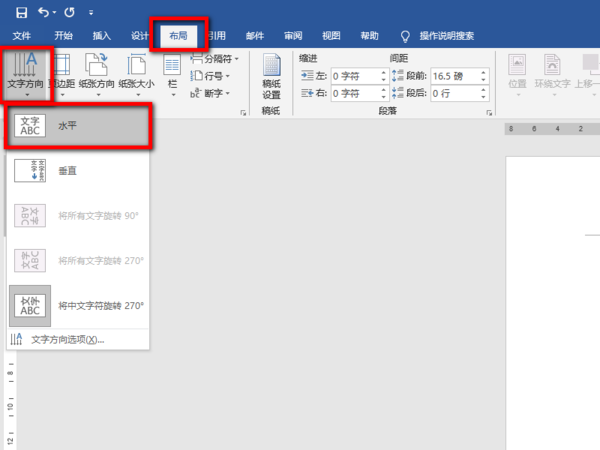Click the horizontal ruler above the page
The image size is (600, 450).
point(552,129)
